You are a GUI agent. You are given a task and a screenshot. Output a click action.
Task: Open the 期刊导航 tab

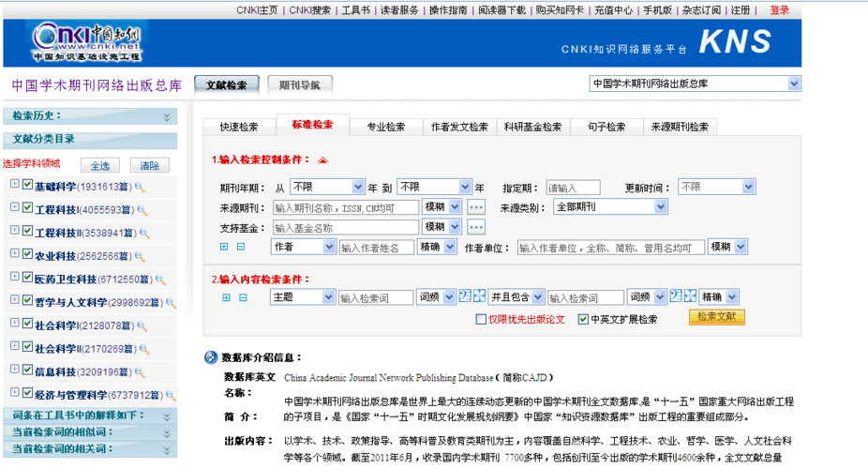[x=299, y=84]
